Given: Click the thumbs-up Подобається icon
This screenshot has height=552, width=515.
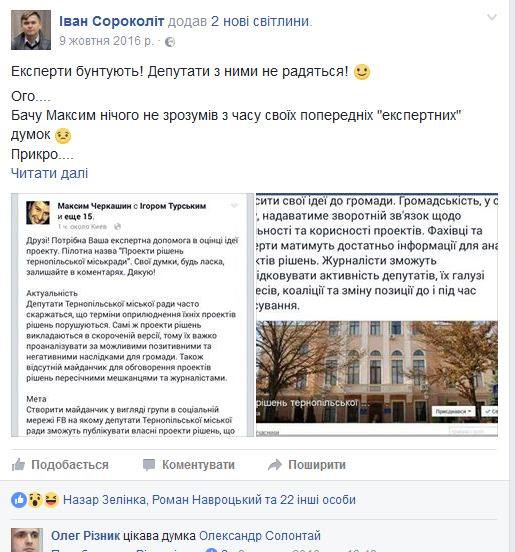Looking at the screenshot, I should tap(18, 465).
